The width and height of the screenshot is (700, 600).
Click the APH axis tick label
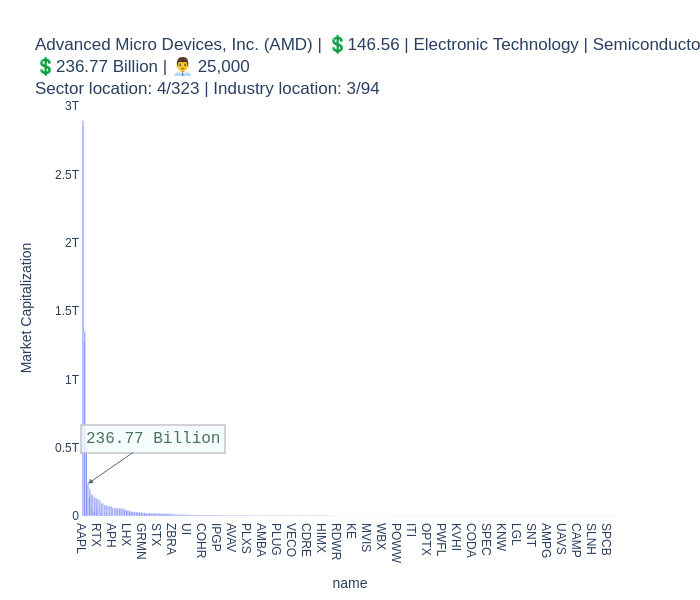[x=111, y=535]
